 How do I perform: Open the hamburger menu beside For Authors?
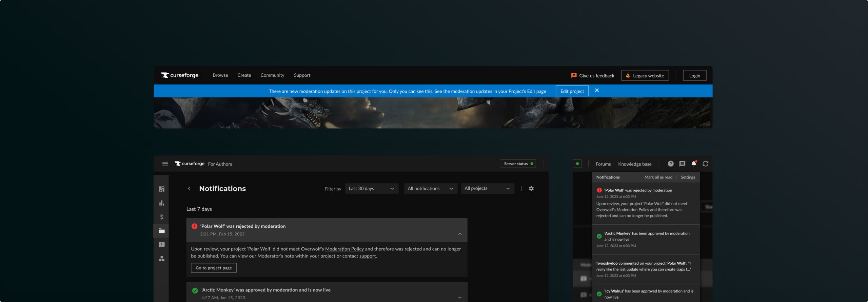(x=165, y=164)
